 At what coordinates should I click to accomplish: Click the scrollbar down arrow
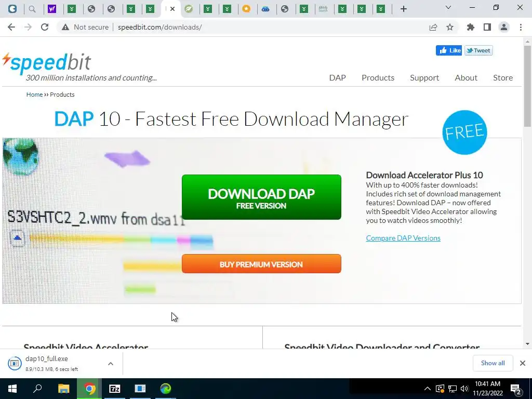(527, 344)
